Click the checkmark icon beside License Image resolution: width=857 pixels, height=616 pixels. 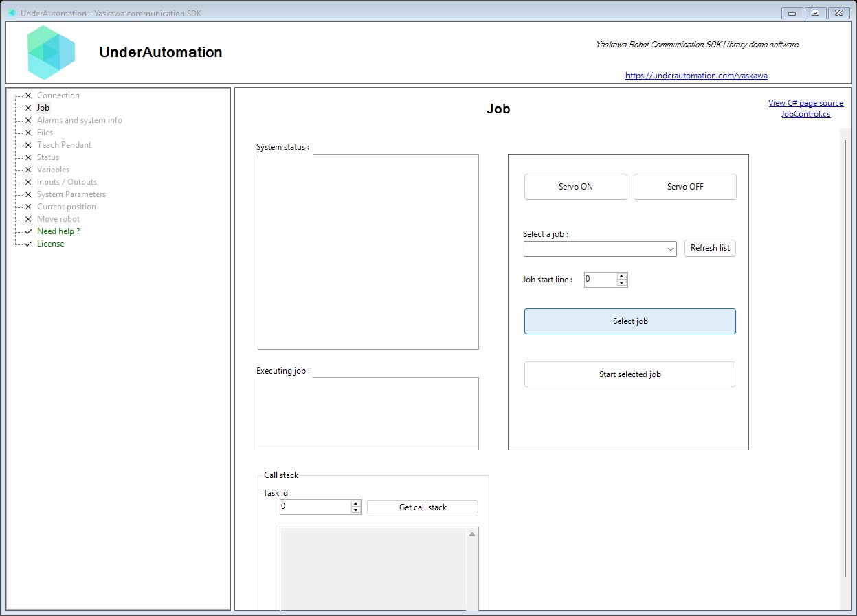[x=28, y=244]
